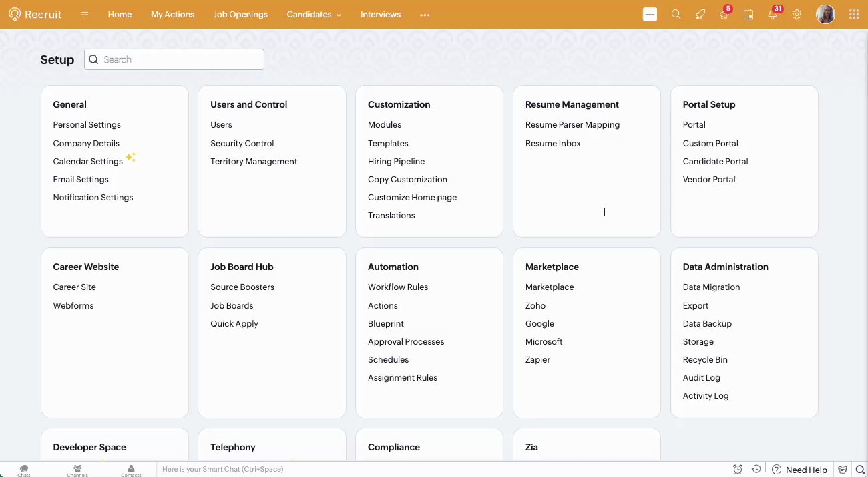Image resolution: width=868 pixels, height=477 pixels.
Task: Open Recycle Bin
Action: (x=705, y=360)
